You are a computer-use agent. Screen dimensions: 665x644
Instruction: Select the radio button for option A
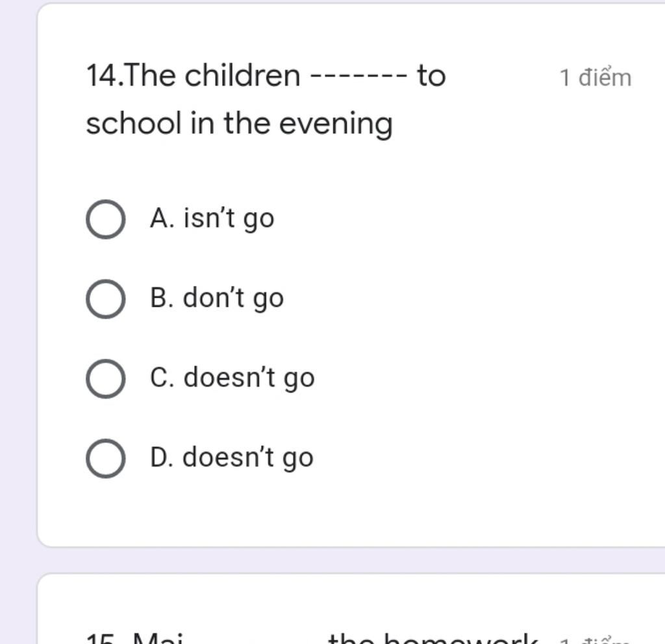[x=106, y=219]
